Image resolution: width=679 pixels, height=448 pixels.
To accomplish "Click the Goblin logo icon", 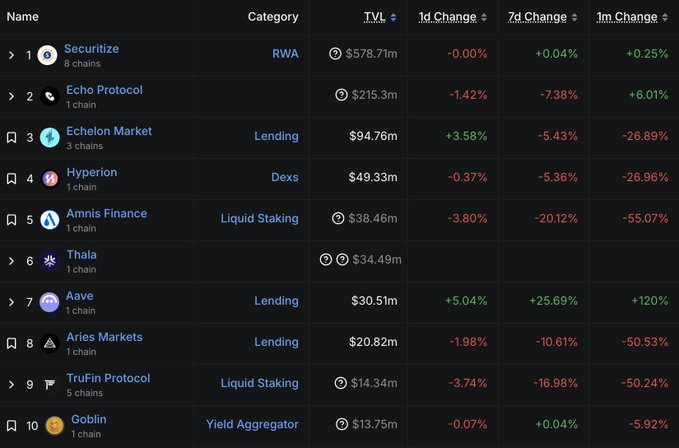I will coord(54,426).
